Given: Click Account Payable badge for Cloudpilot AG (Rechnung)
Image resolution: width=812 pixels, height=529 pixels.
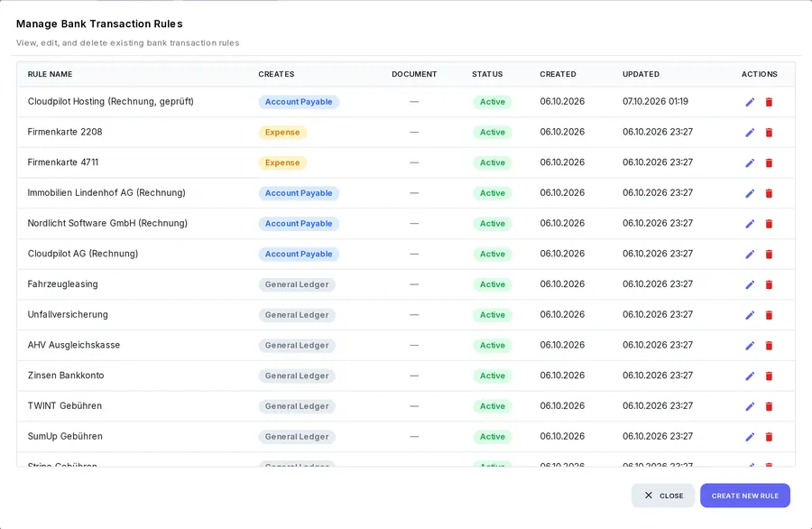Looking at the screenshot, I should tap(299, 254).
